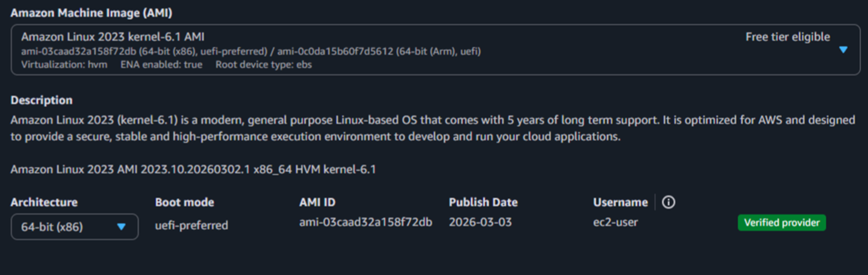Click the Description heading
Viewport: 868px width, 275px height.
pyautogui.click(x=41, y=100)
